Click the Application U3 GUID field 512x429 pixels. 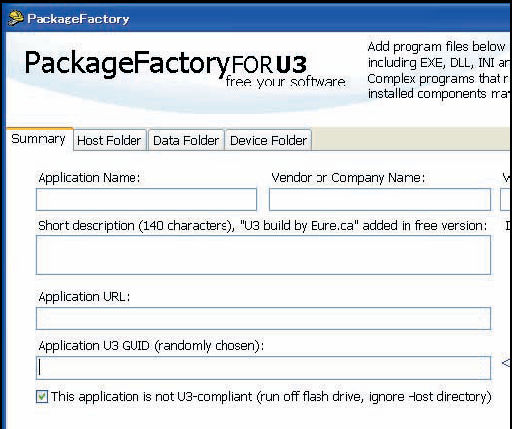click(263, 368)
